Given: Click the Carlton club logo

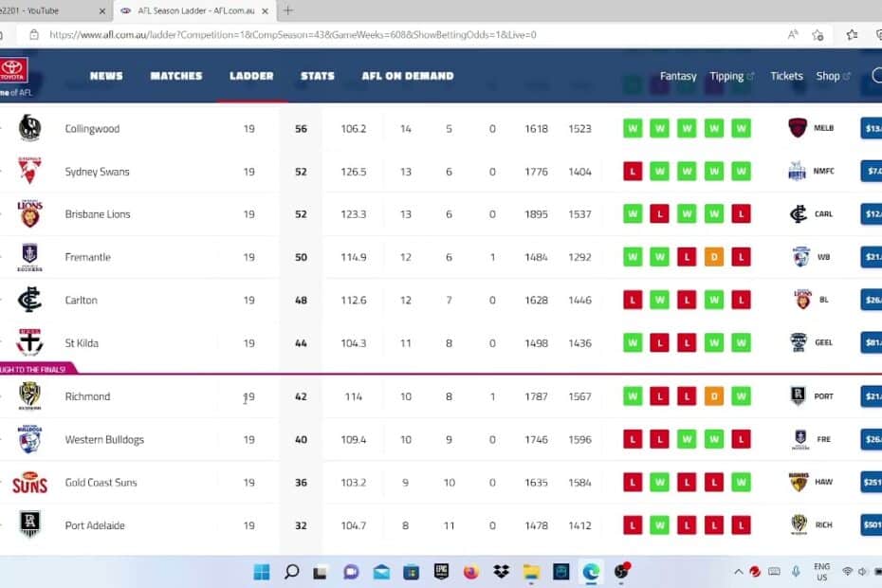Looking at the screenshot, I should pyautogui.click(x=29, y=300).
